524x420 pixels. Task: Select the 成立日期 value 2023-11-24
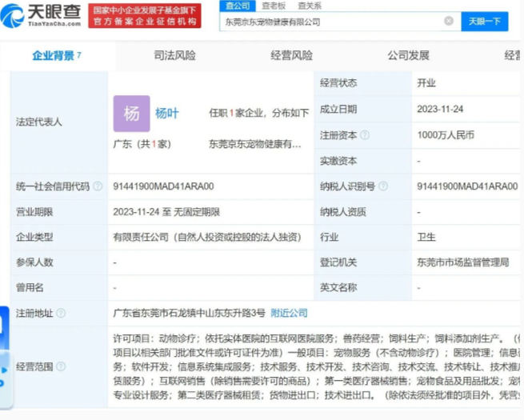[440, 109]
